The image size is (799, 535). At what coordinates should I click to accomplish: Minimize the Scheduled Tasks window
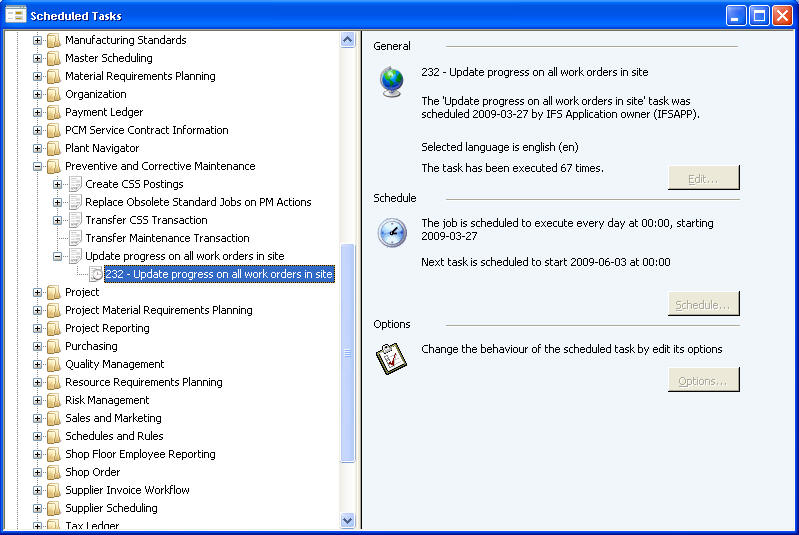[736, 16]
